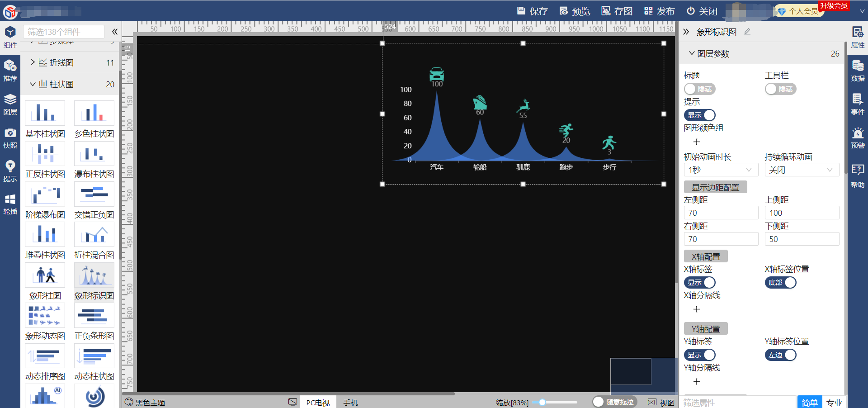Viewport: 868px width, 408px height.
Task: Add an X轴分隔线 with the plus icon
Action: (697, 309)
